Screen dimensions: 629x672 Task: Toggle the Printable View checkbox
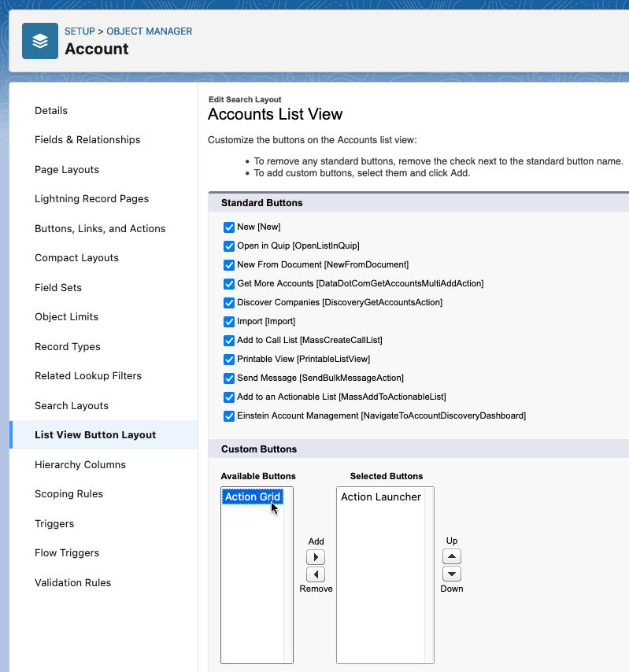pos(229,359)
